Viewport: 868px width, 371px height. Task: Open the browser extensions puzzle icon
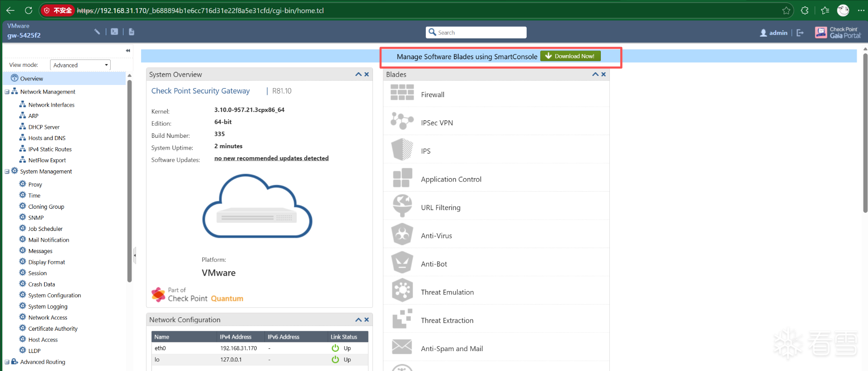[x=805, y=10]
